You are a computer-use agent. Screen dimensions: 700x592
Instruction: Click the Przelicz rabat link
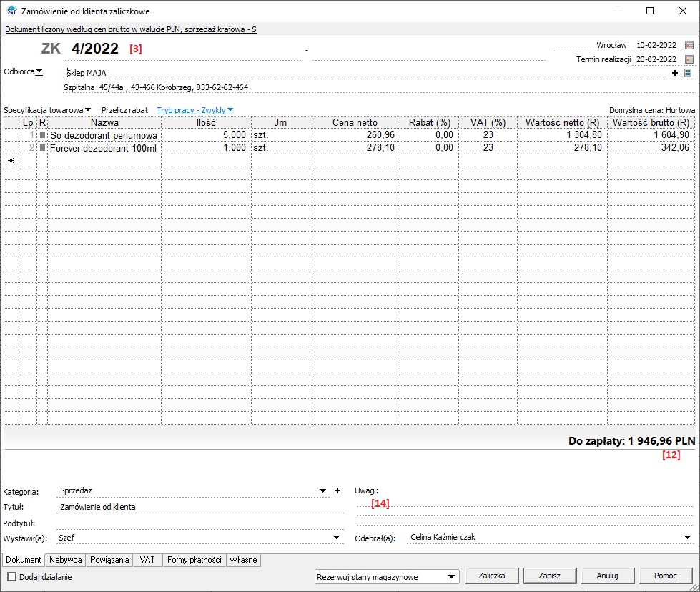124,110
